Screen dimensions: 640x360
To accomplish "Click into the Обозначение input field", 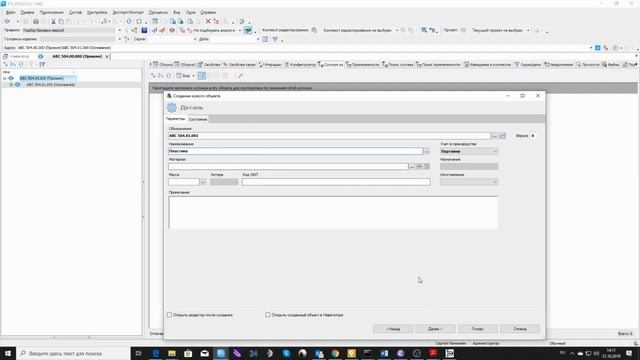I will [x=329, y=136].
